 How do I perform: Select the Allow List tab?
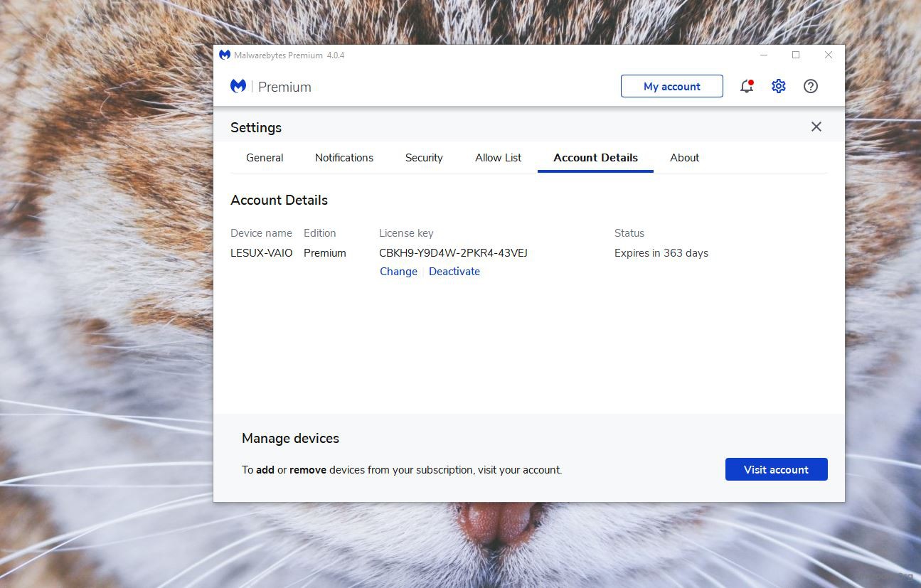[498, 158]
